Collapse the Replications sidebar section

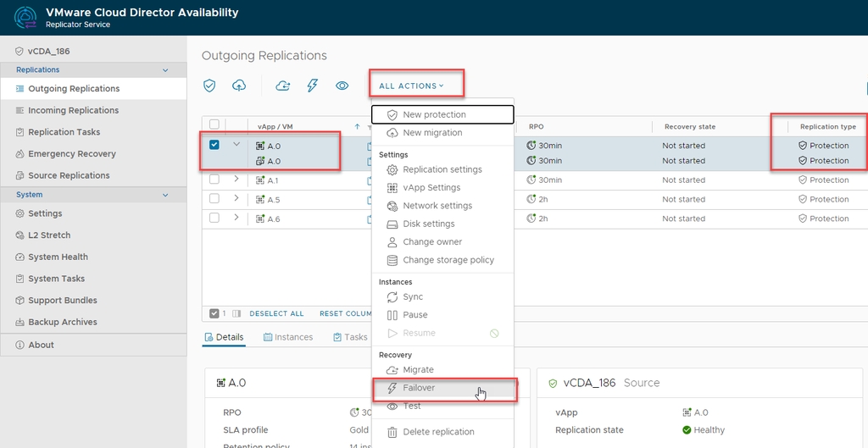click(x=165, y=70)
